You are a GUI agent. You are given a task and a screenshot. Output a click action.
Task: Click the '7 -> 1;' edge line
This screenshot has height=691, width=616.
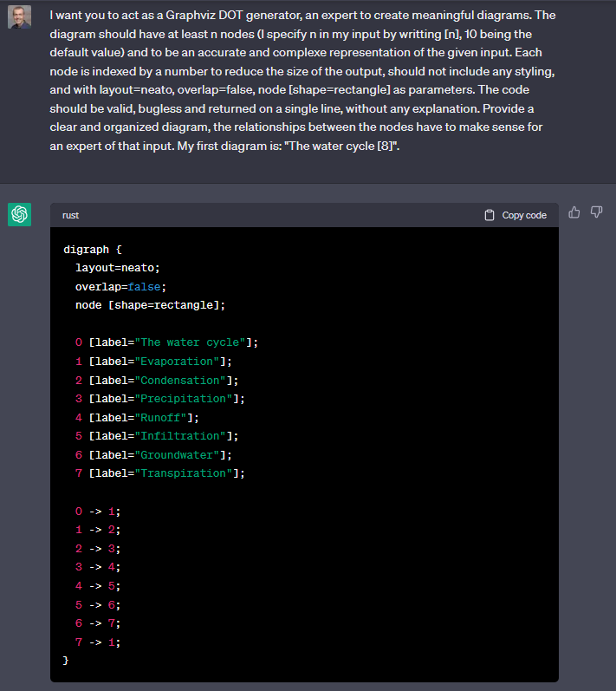click(98, 642)
